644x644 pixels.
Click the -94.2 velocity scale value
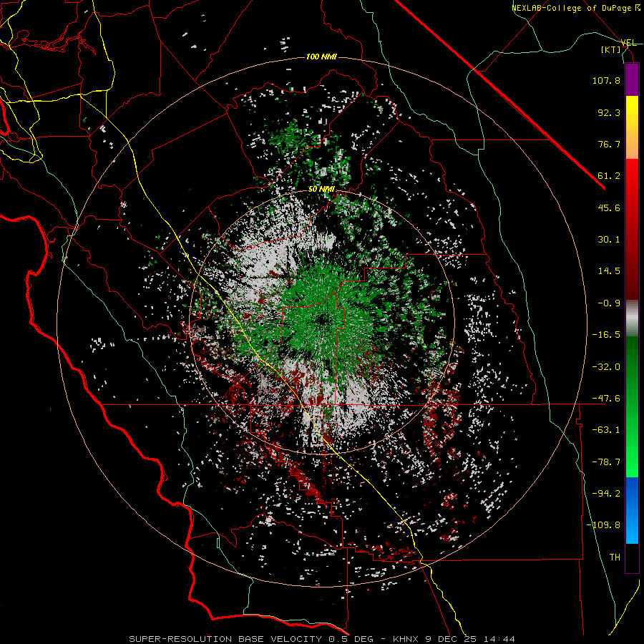point(606,494)
